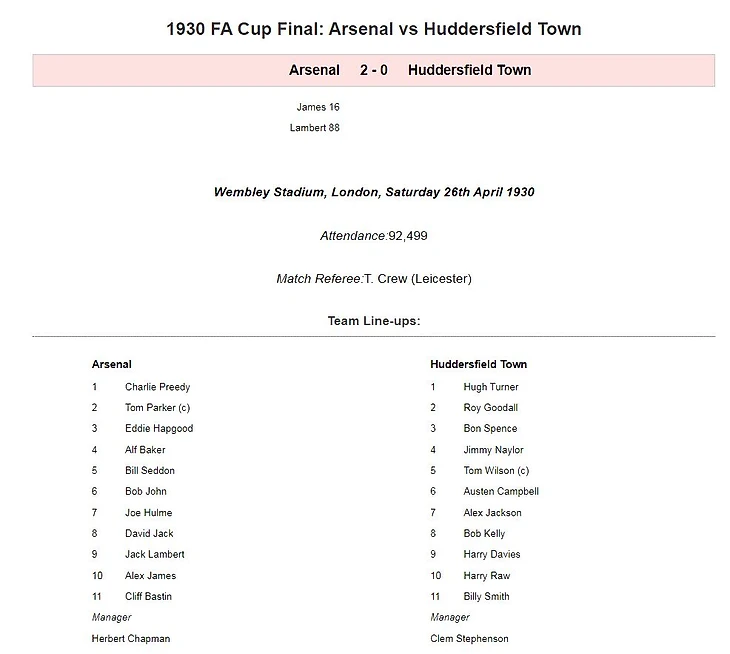Click Alex Jackson in the Huddersfield list
Screen dimensions: 730x654
(492, 513)
